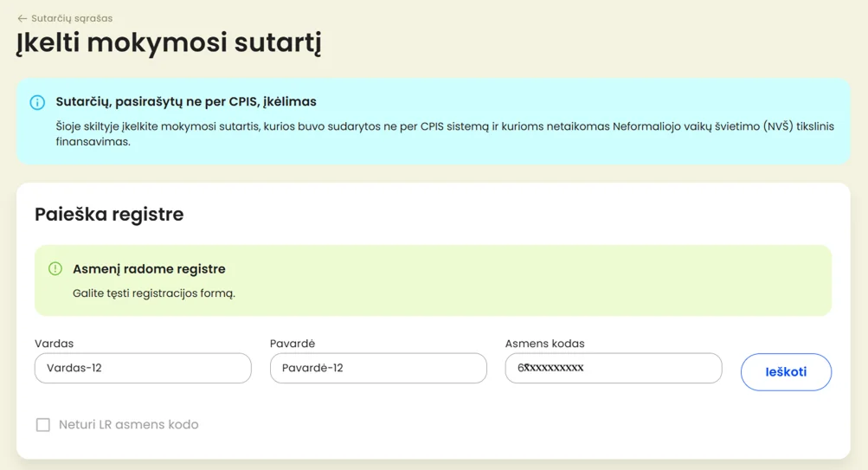Click the Pavardė field label
This screenshot has width=868, height=470.
pos(293,344)
